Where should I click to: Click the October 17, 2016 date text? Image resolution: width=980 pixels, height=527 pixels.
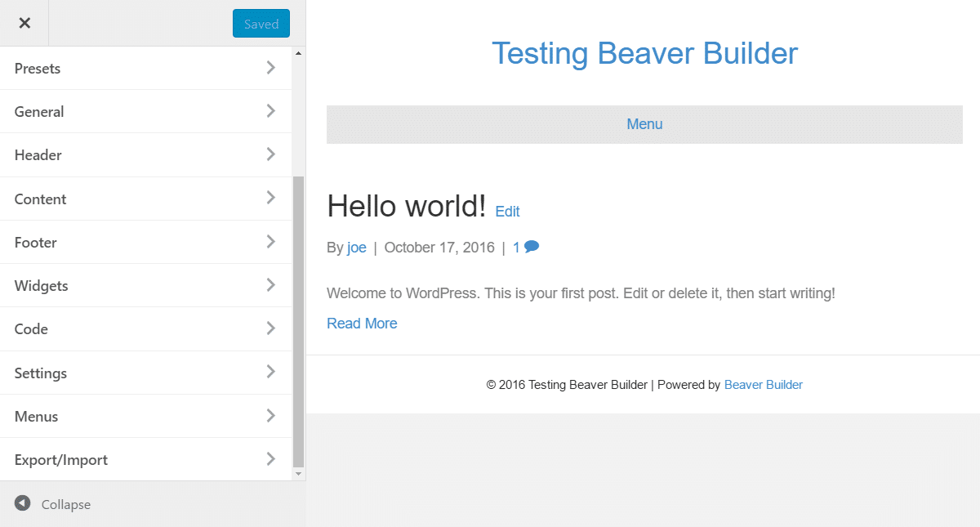[x=439, y=248]
